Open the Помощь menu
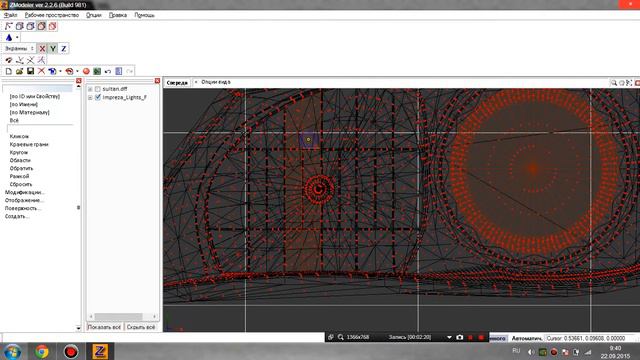The width and height of the screenshot is (640, 360). click(x=144, y=15)
